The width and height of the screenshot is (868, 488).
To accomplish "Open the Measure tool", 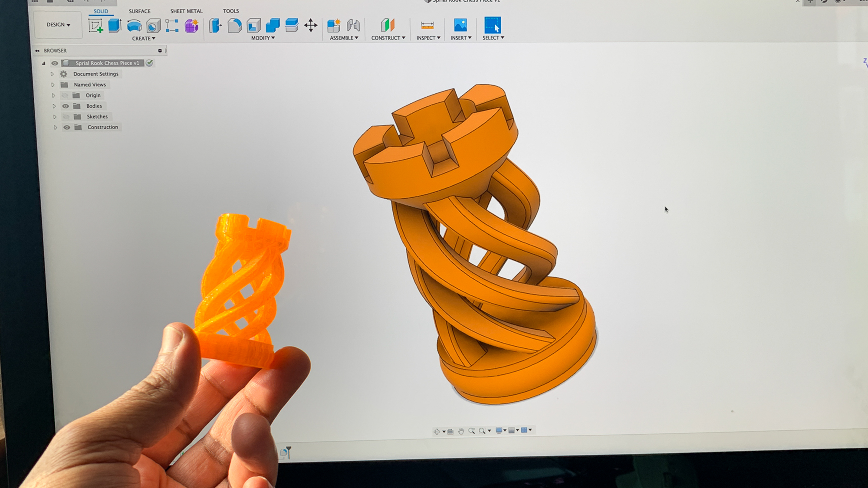I will (427, 26).
